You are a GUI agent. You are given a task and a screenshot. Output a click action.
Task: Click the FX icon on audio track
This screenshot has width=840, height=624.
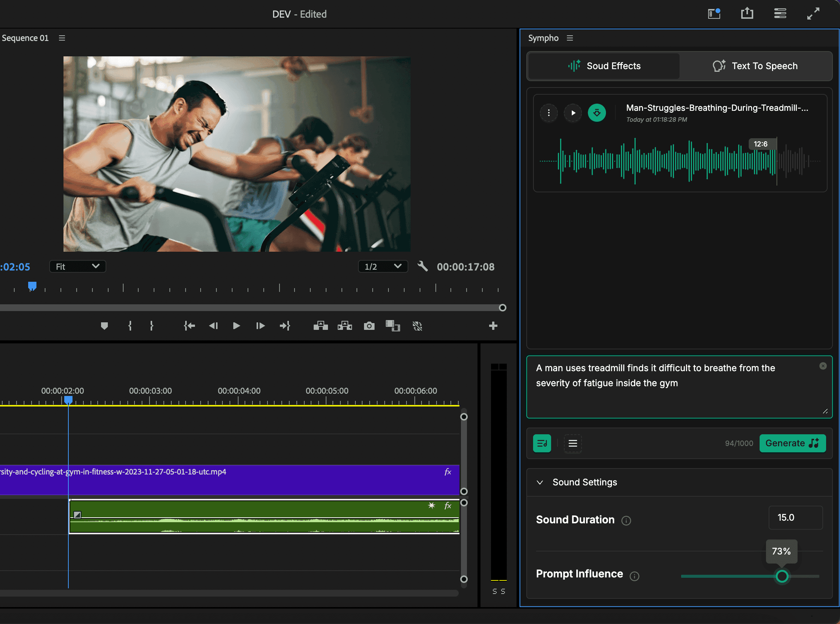tap(448, 505)
